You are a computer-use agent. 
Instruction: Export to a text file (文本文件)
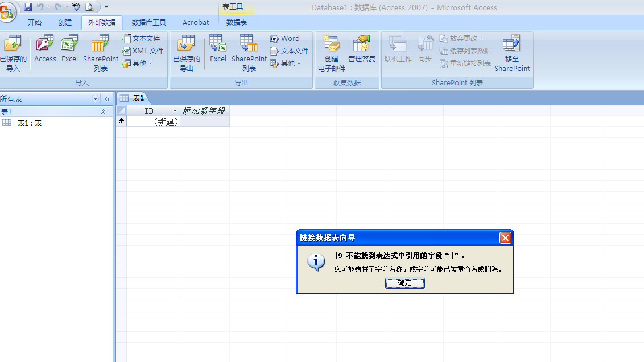pyautogui.click(x=290, y=51)
